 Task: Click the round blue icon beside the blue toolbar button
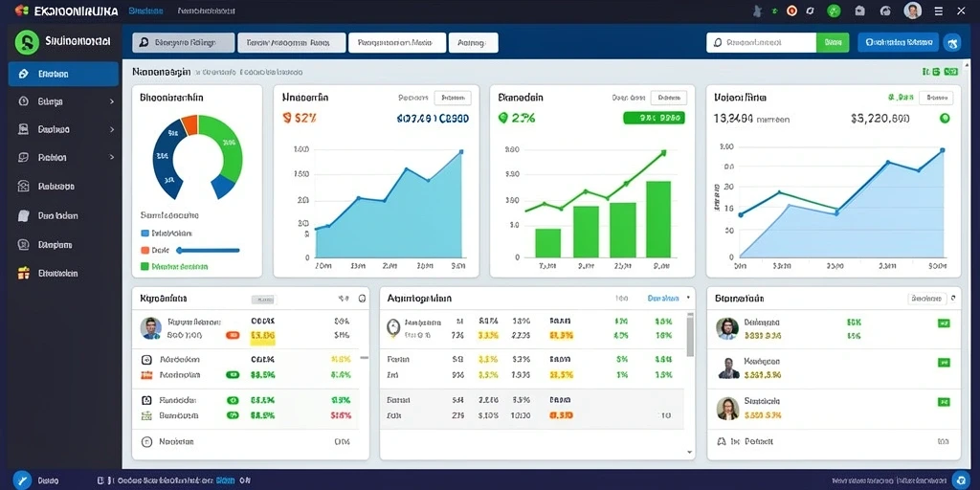(x=952, y=42)
